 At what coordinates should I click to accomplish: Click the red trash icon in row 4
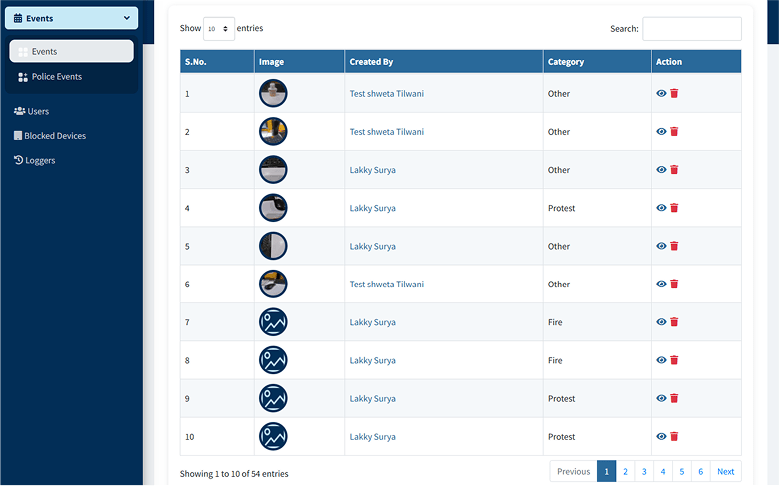click(x=674, y=208)
